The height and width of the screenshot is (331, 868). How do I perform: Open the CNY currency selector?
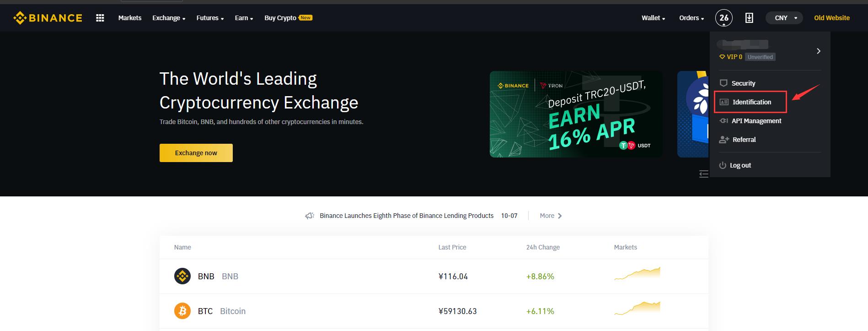pos(784,17)
